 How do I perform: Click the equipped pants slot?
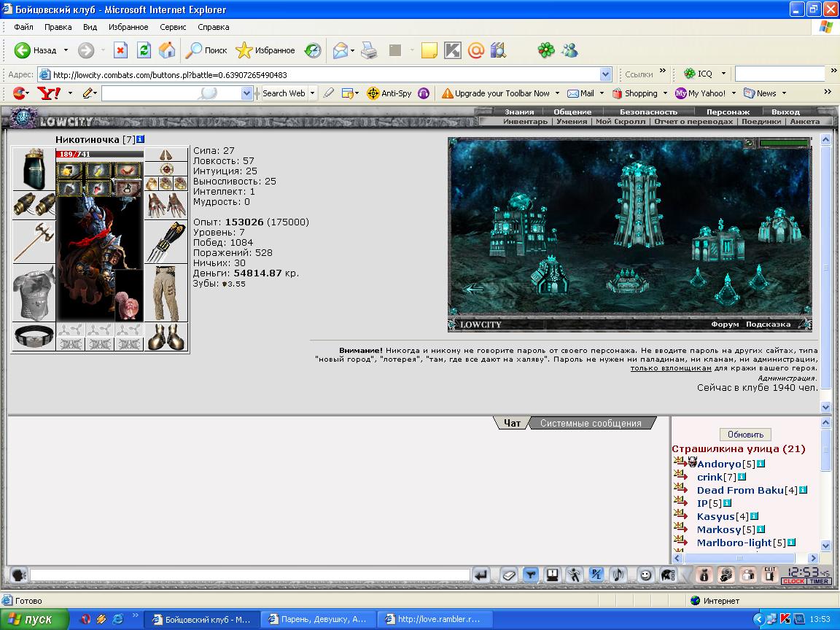pyautogui.click(x=166, y=293)
